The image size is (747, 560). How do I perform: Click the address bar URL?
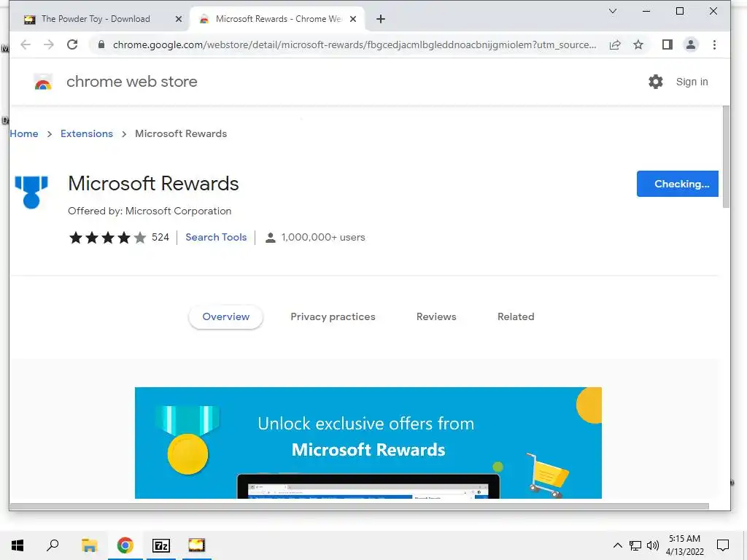(x=355, y=44)
